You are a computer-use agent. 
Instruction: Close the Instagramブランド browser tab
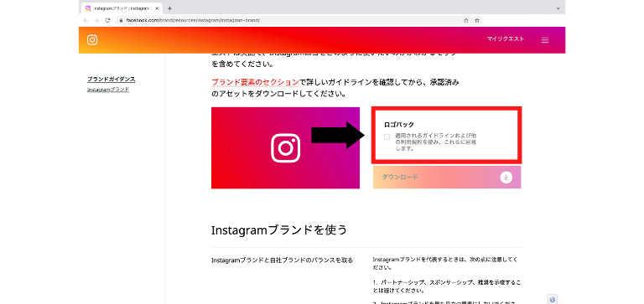(157, 8)
